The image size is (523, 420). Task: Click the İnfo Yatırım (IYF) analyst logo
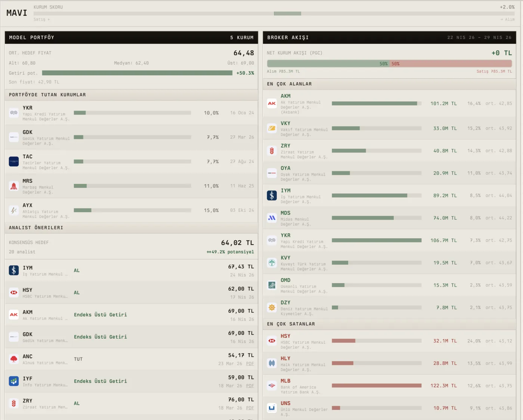(14, 381)
